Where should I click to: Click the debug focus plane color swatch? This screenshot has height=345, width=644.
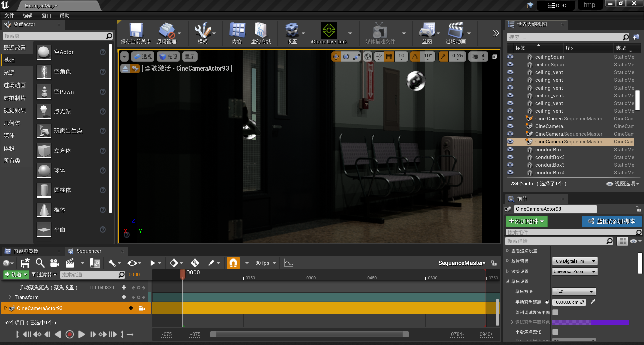point(590,322)
